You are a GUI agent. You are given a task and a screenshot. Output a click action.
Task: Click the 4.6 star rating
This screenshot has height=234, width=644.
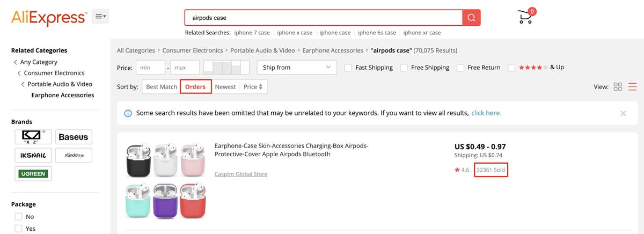point(462,170)
